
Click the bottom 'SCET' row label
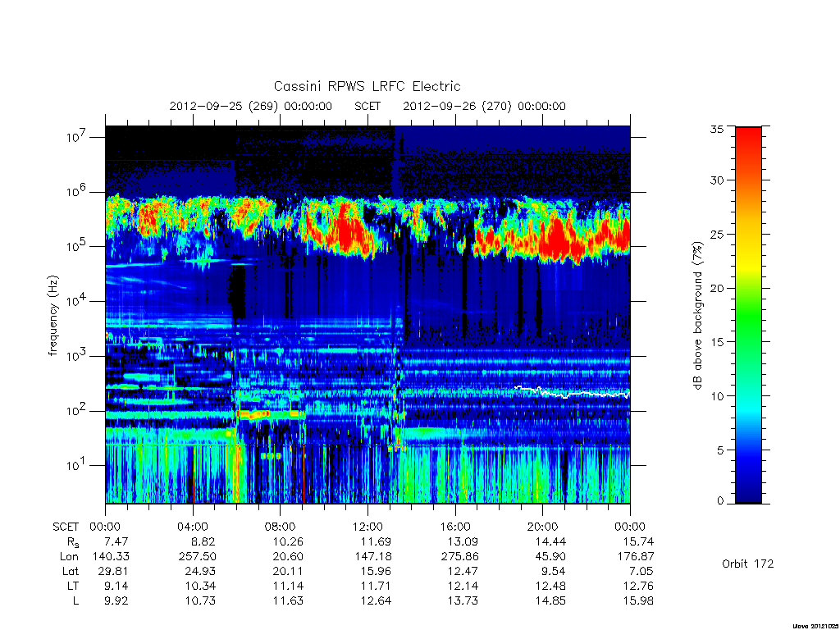point(66,527)
